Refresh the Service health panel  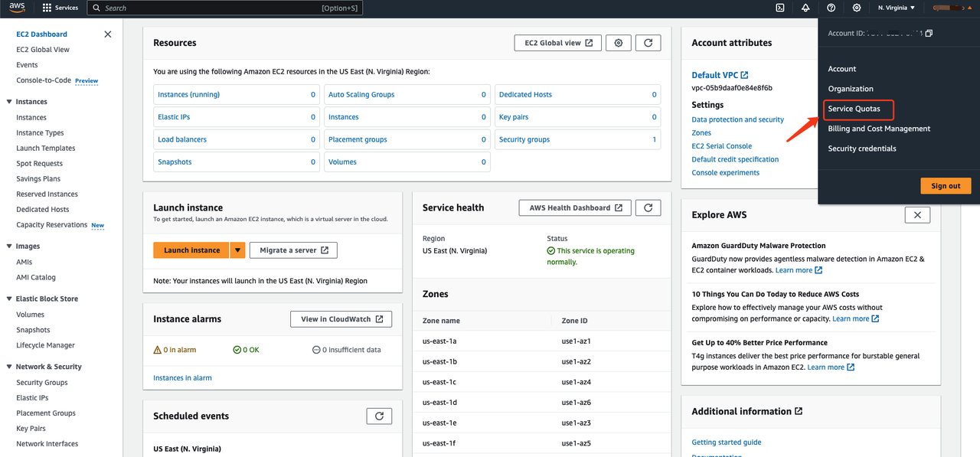(x=648, y=207)
